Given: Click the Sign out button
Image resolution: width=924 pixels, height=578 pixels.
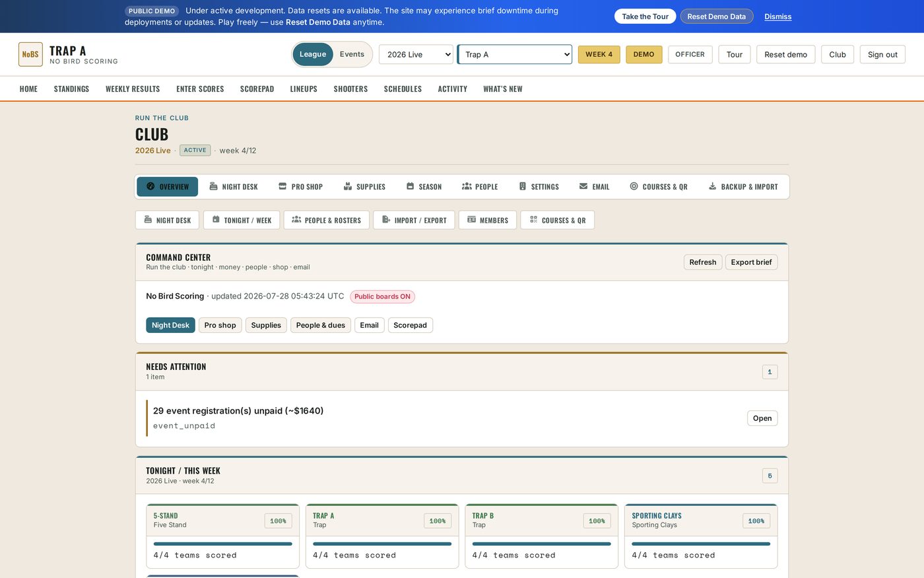Looking at the screenshot, I should (x=882, y=54).
